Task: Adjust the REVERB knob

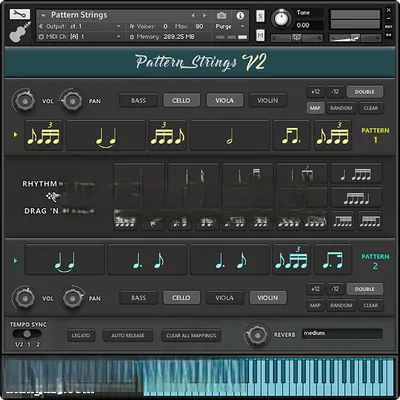Action: click(x=257, y=334)
